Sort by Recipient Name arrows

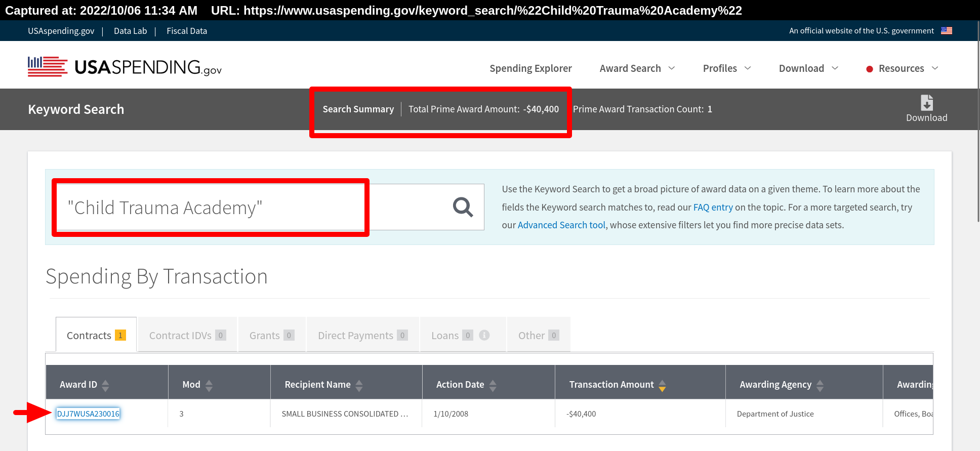click(x=359, y=386)
